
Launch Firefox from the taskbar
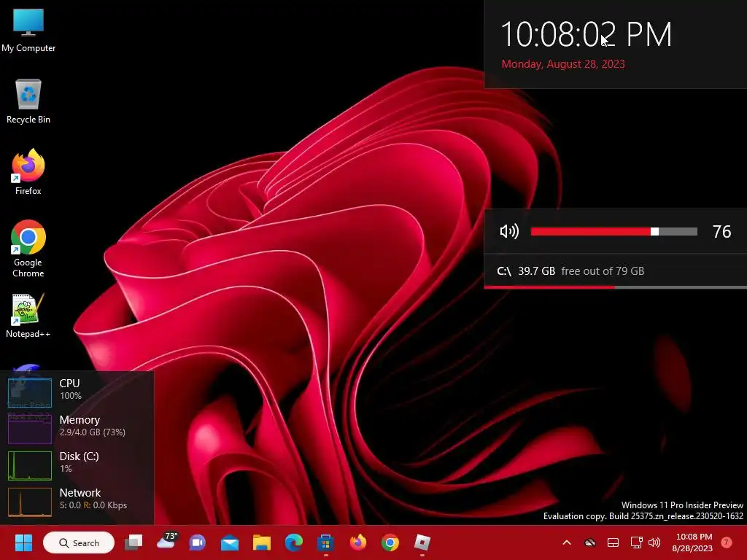click(x=357, y=542)
